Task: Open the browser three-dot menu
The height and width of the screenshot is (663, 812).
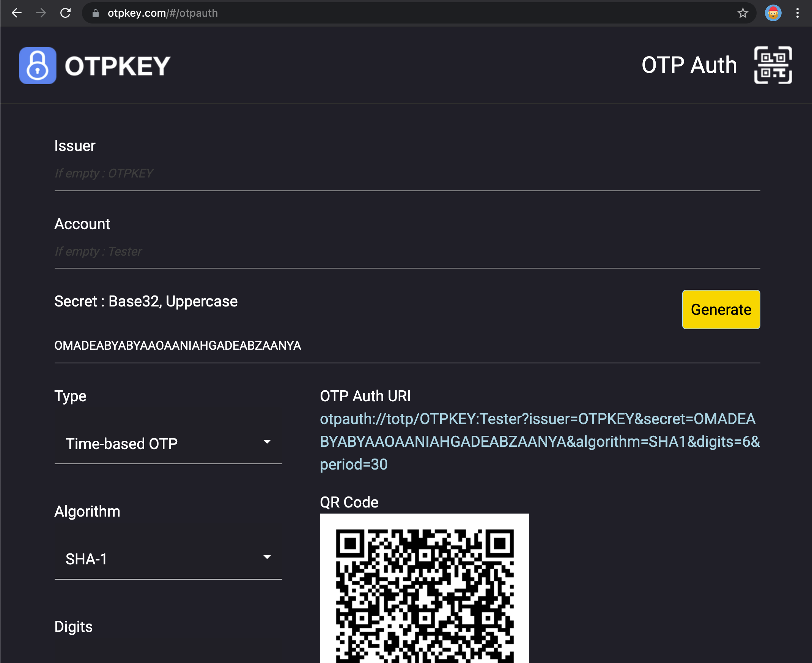Action: coord(797,13)
